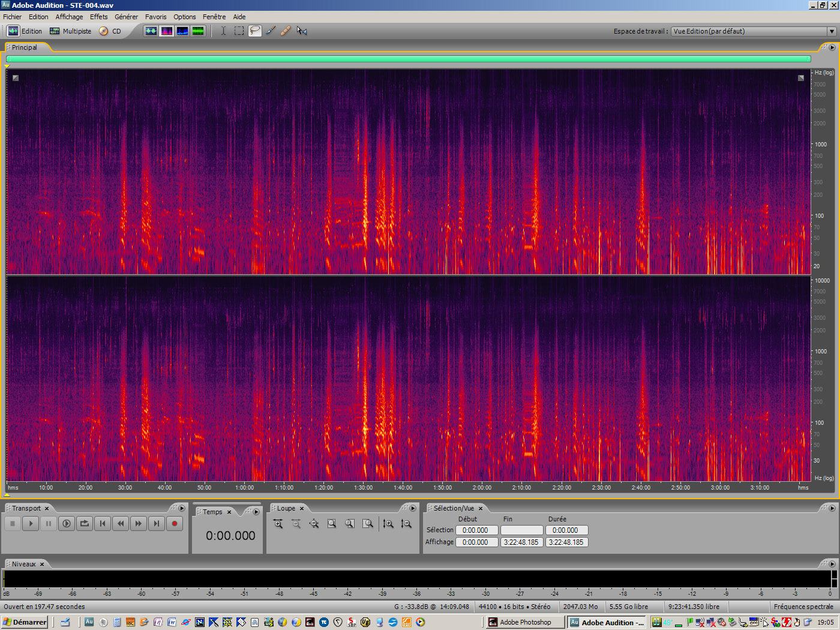Select the Lasso selection tool
This screenshot has width=840, height=630.
254,31
